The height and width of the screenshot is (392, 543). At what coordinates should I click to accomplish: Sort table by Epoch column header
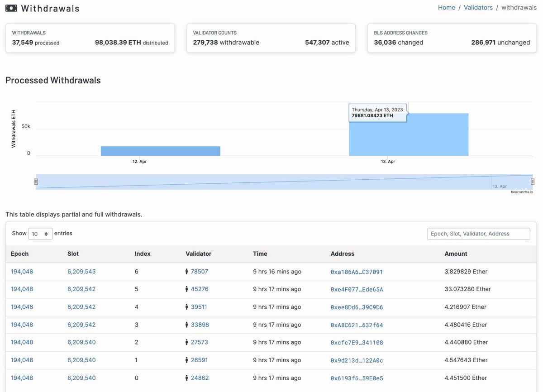pyautogui.click(x=20, y=254)
